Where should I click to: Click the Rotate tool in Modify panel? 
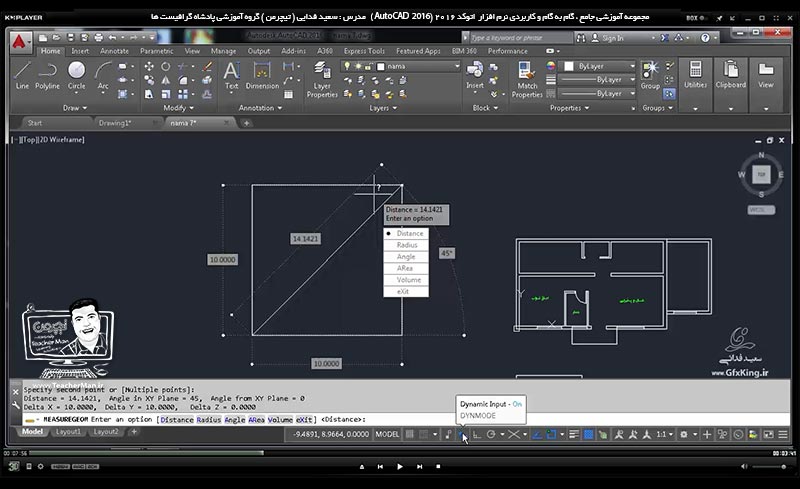(166, 66)
